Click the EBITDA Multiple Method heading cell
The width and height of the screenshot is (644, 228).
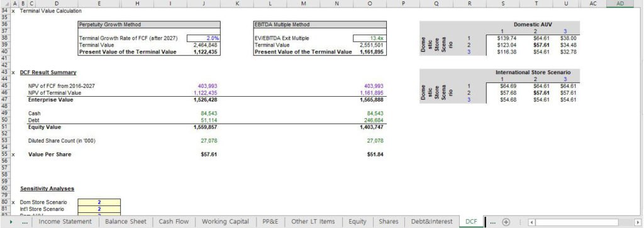click(320, 24)
